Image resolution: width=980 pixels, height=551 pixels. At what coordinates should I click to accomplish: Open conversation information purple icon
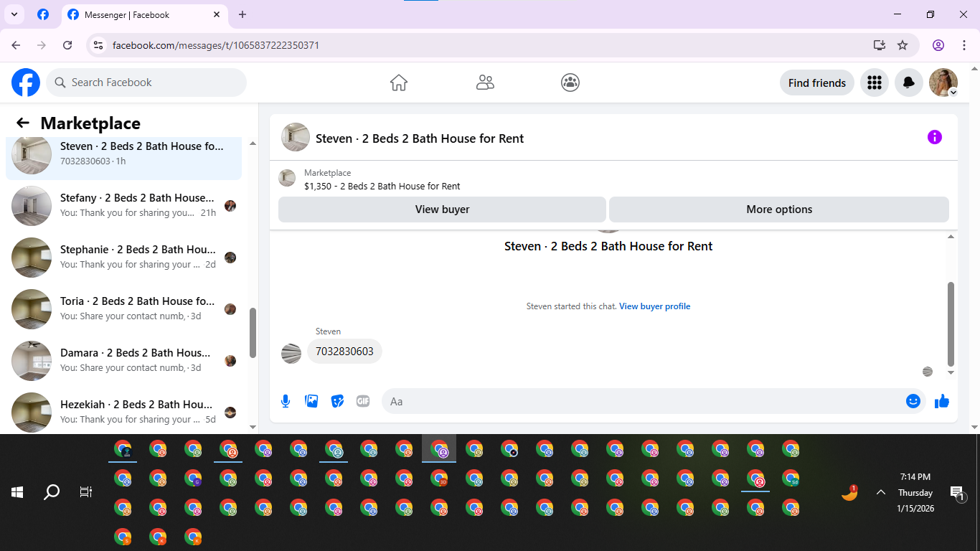coord(934,137)
